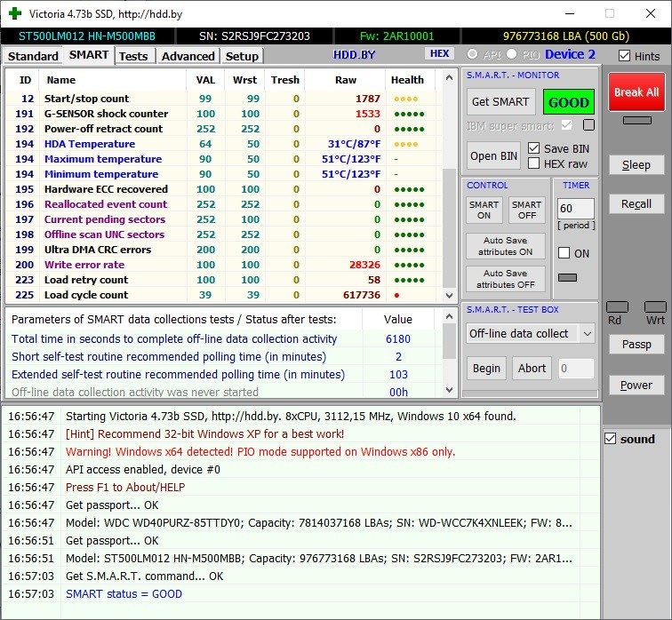The height and width of the screenshot is (620, 672).
Task: Select the Current pending sectors row
Action: pos(224,219)
